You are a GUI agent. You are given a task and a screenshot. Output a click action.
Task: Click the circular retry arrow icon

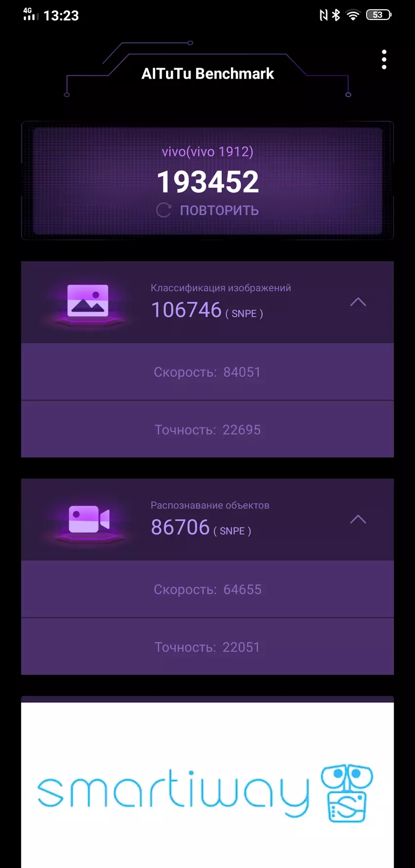coord(164,210)
